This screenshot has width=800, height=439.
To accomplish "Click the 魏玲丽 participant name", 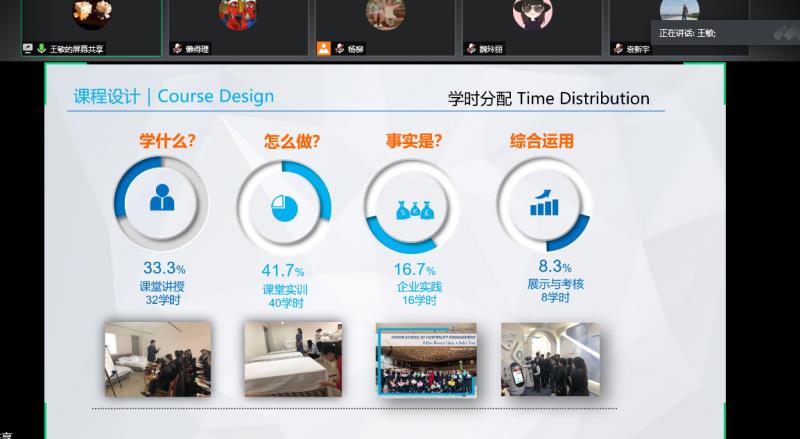I will click(x=491, y=49).
